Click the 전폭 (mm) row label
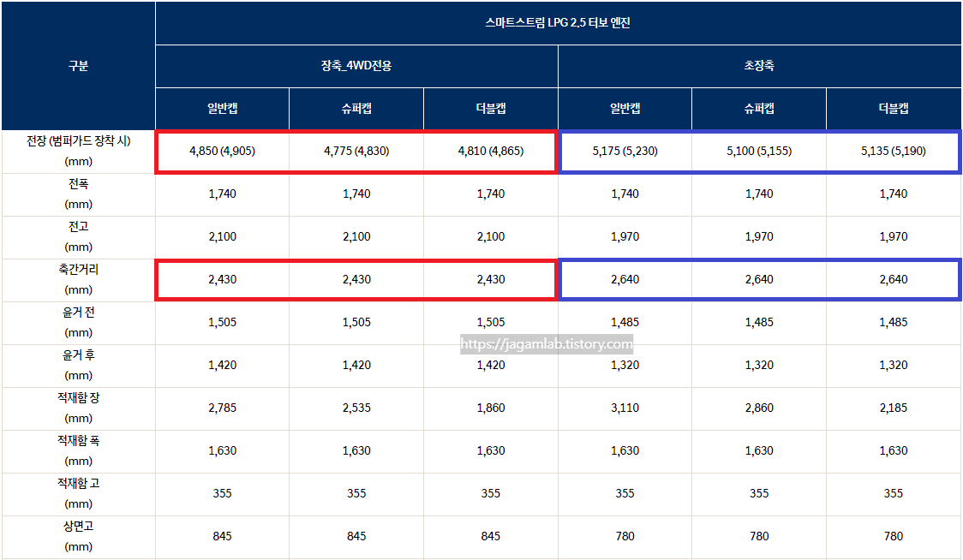963x560 pixels. tap(78, 194)
